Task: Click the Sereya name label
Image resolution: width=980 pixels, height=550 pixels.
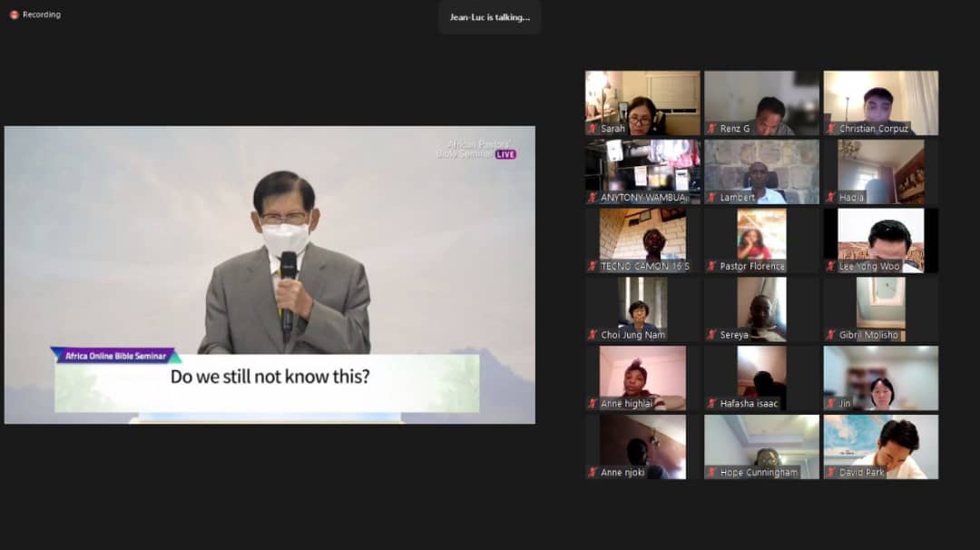Action: click(x=734, y=335)
